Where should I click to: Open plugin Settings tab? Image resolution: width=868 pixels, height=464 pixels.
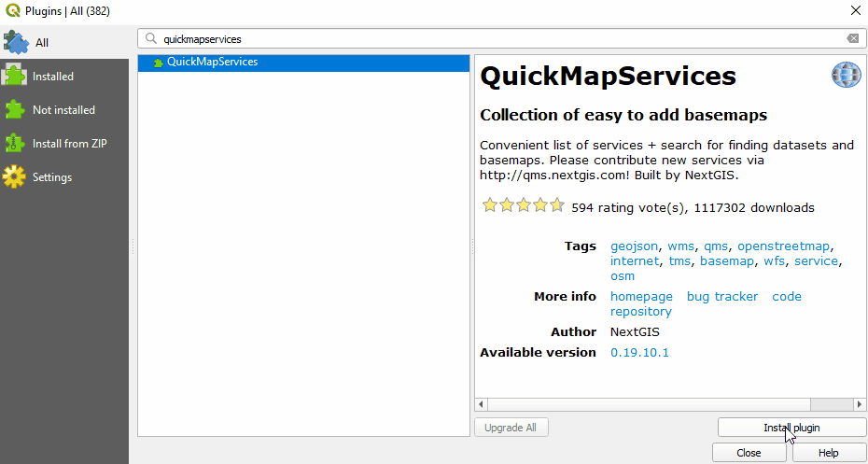[x=64, y=177]
